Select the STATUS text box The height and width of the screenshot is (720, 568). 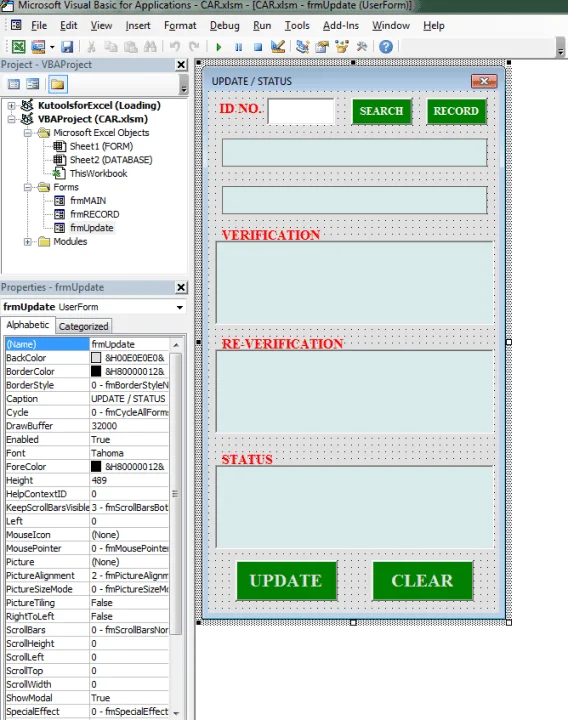[x=355, y=507]
